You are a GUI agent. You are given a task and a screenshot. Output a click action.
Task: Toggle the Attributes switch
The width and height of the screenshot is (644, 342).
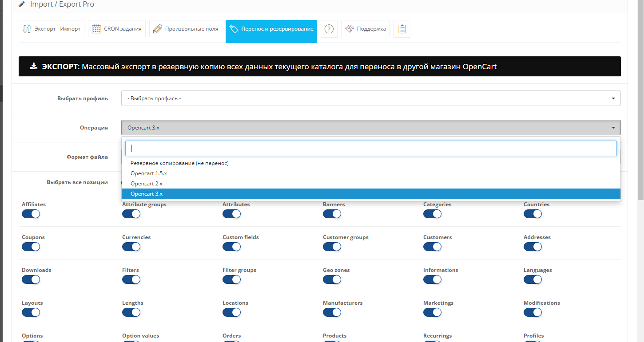point(231,214)
